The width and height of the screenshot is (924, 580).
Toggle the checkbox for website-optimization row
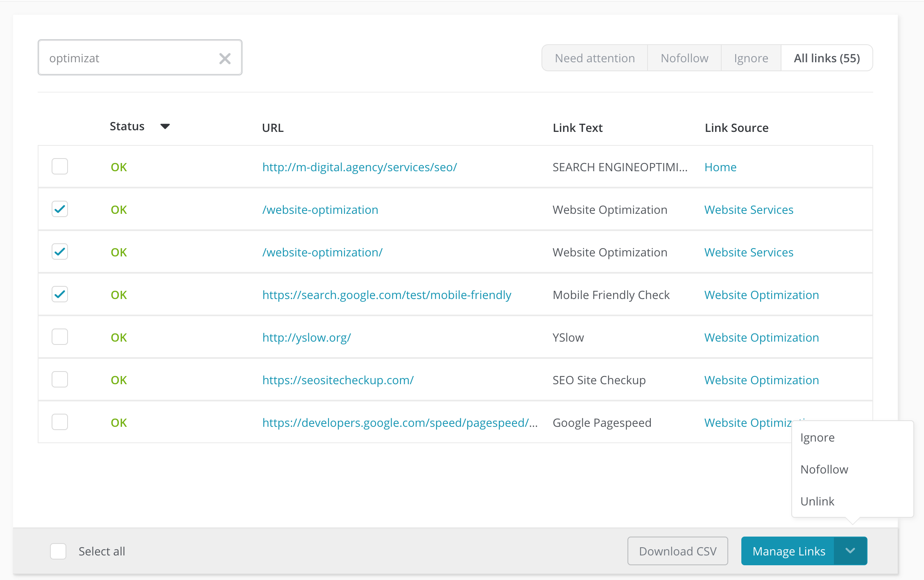(59, 209)
